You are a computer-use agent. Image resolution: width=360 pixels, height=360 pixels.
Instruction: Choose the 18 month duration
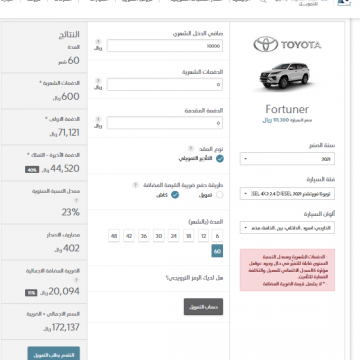point(188,236)
